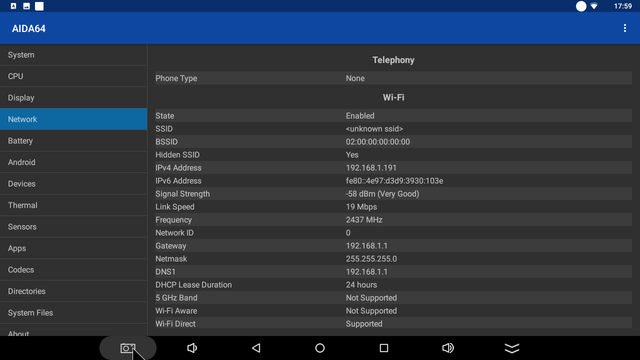Select the Netmask value 255.255.255.0
Image resolution: width=640 pixels, height=360 pixels.
tap(371, 259)
